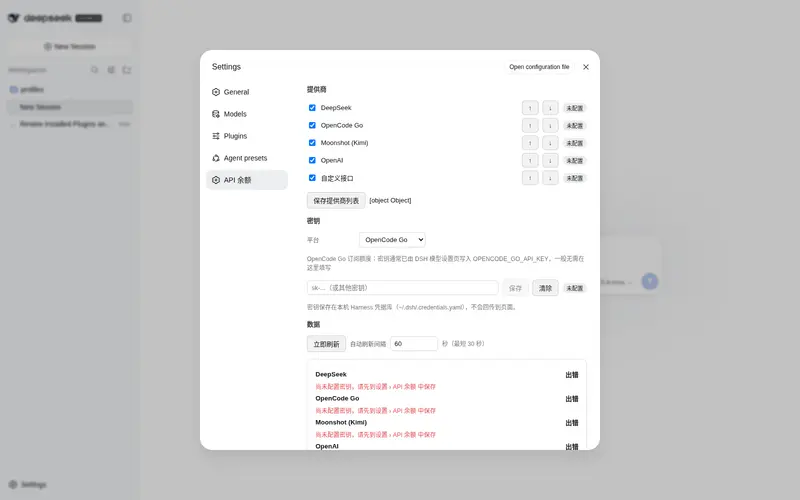Move Moonshot (Kimi) provider up
The image size is (800, 500).
point(530,143)
